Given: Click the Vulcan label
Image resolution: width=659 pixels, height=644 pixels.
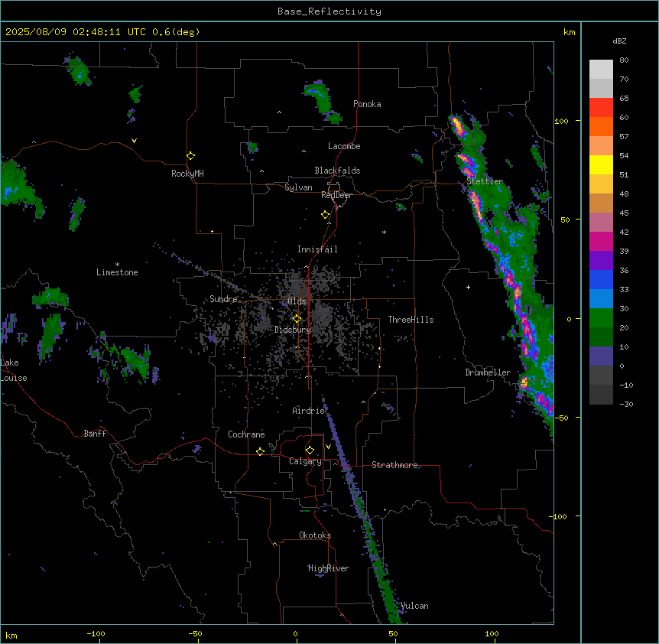Looking at the screenshot, I should [x=414, y=606].
